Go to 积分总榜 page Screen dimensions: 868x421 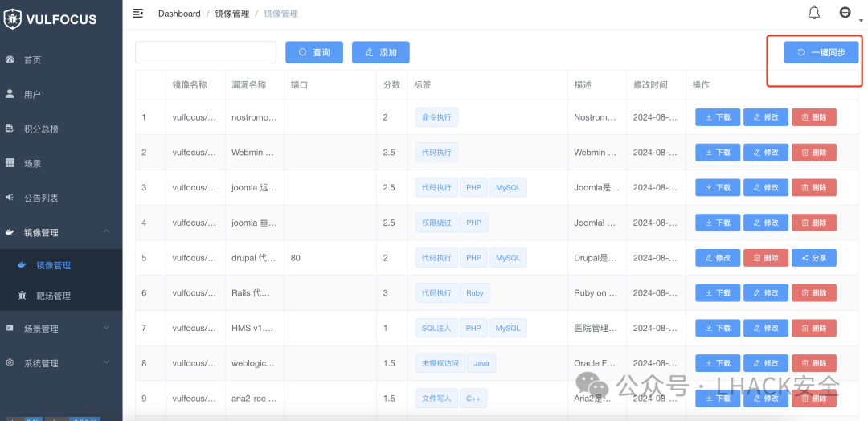click(x=61, y=129)
